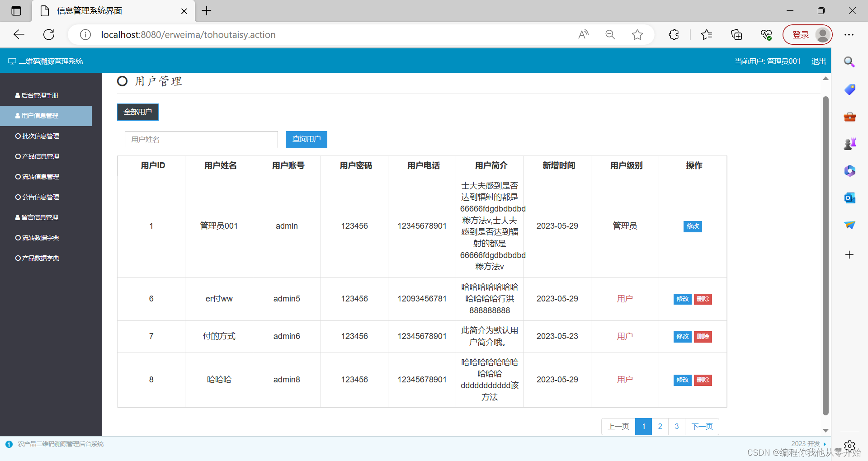The height and width of the screenshot is (461, 868).
Task: Close the 信息管理系统界面 tab
Action: coord(184,11)
